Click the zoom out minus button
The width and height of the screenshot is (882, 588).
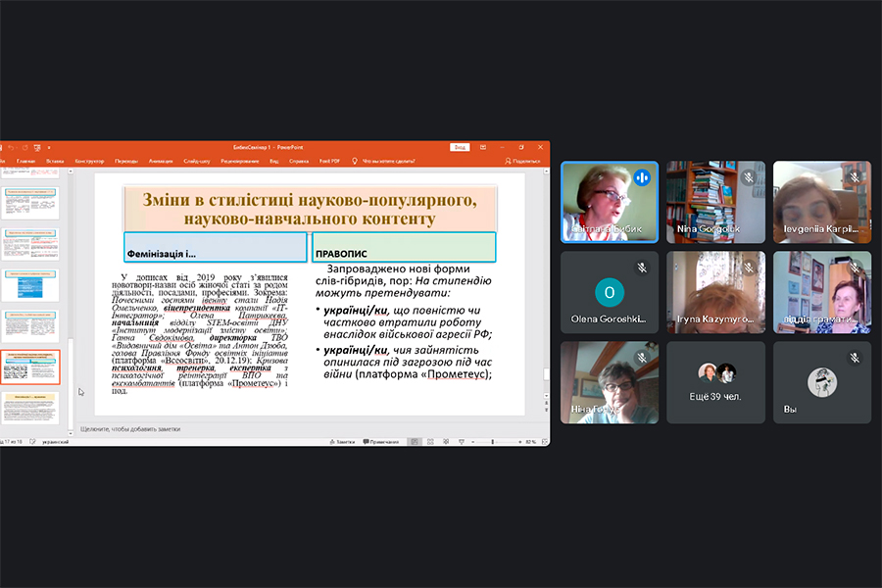click(x=473, y=442)
